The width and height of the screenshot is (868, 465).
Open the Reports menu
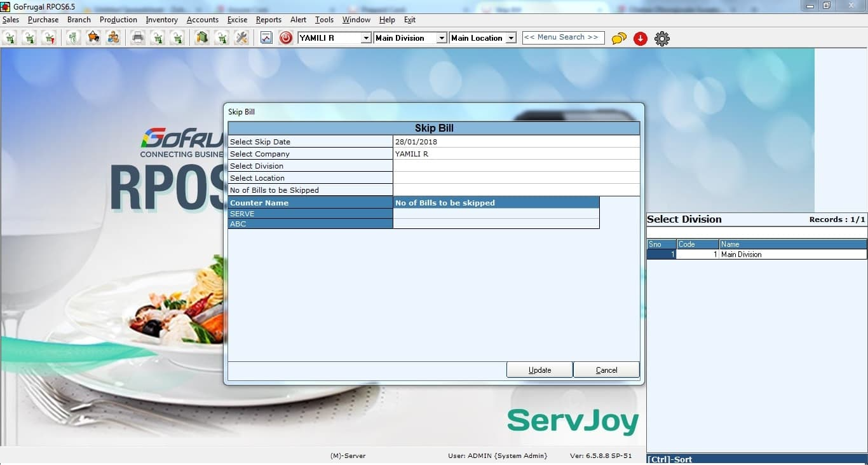point(269,20)
